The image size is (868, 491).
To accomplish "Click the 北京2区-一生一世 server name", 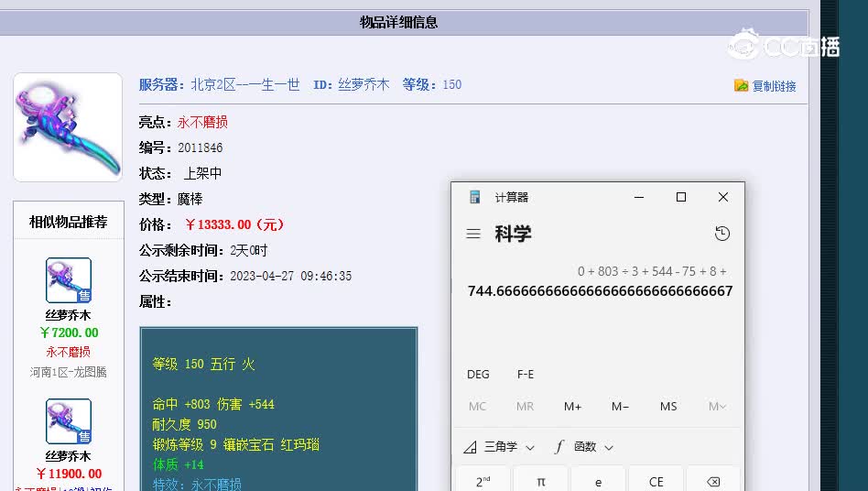I will point(245,84).
